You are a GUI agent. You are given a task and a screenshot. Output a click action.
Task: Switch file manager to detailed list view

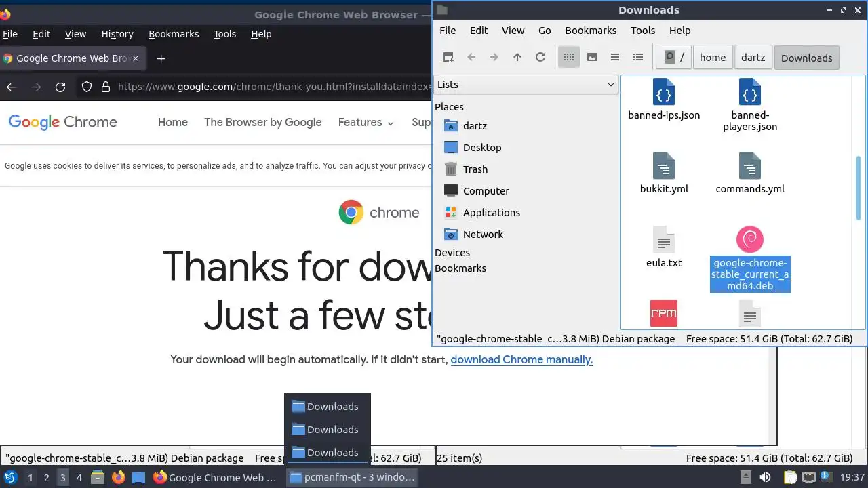point(638,58)
